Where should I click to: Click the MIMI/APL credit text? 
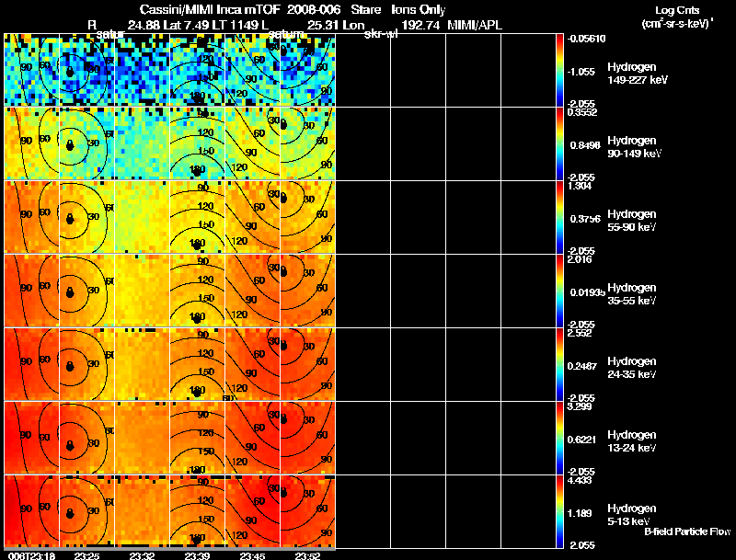click(475, 26)
